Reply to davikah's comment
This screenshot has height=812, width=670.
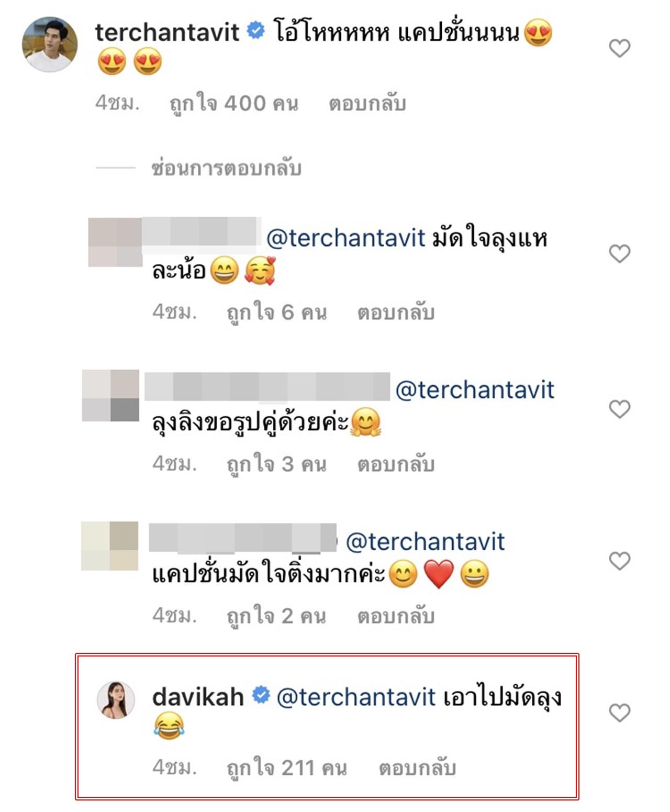[x=417, y=768]
